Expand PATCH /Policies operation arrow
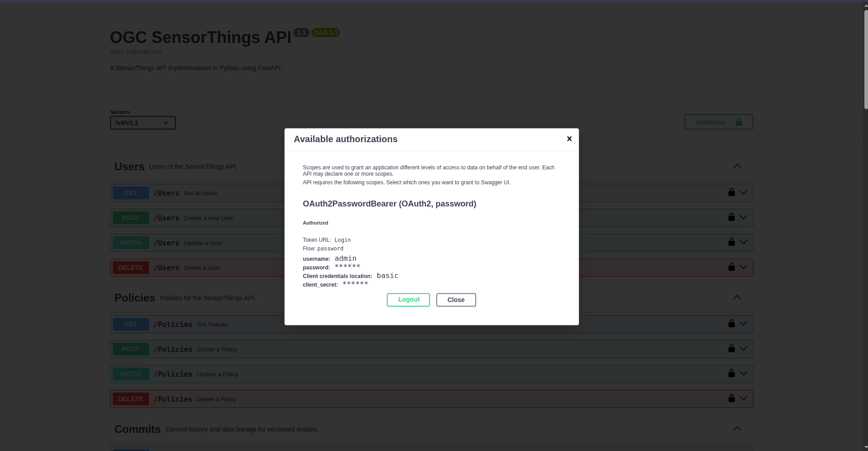868x451 pixels. [x=743, y=374]
